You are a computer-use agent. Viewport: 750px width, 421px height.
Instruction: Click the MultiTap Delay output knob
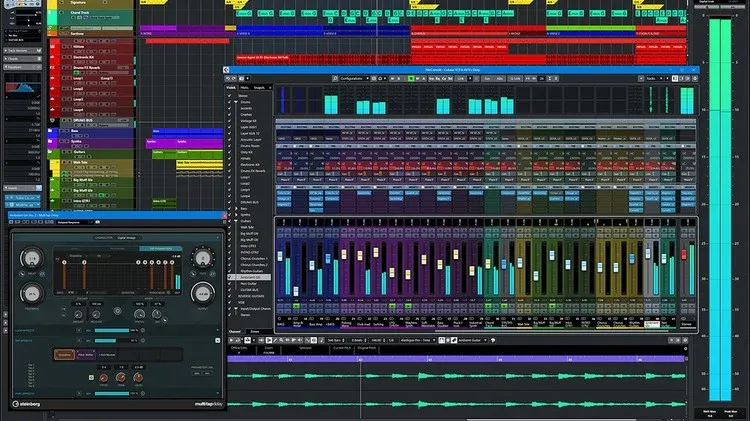(203, 293)
